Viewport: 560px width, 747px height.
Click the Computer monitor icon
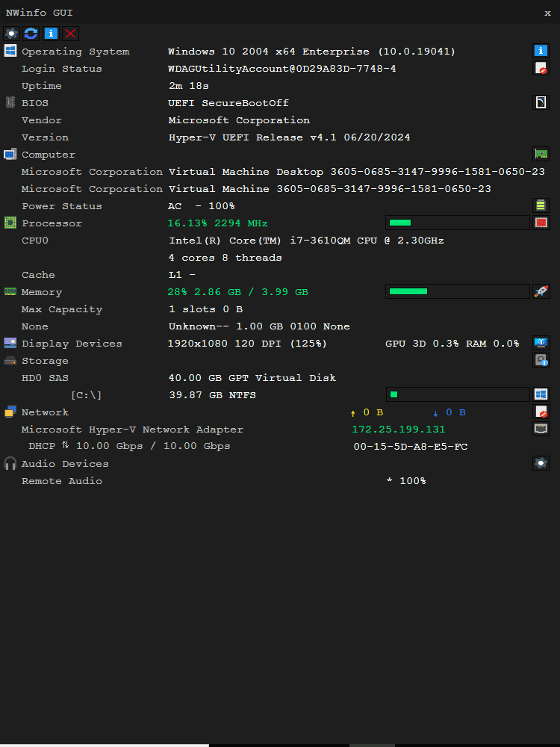tap(10, 155)
